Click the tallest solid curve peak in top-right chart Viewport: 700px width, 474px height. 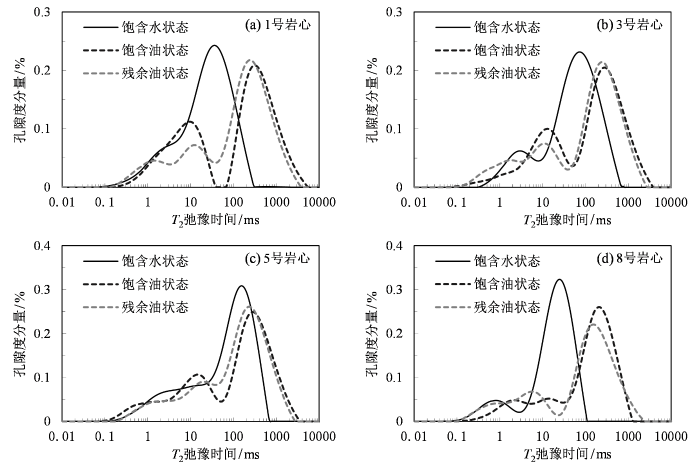point(579,53)
